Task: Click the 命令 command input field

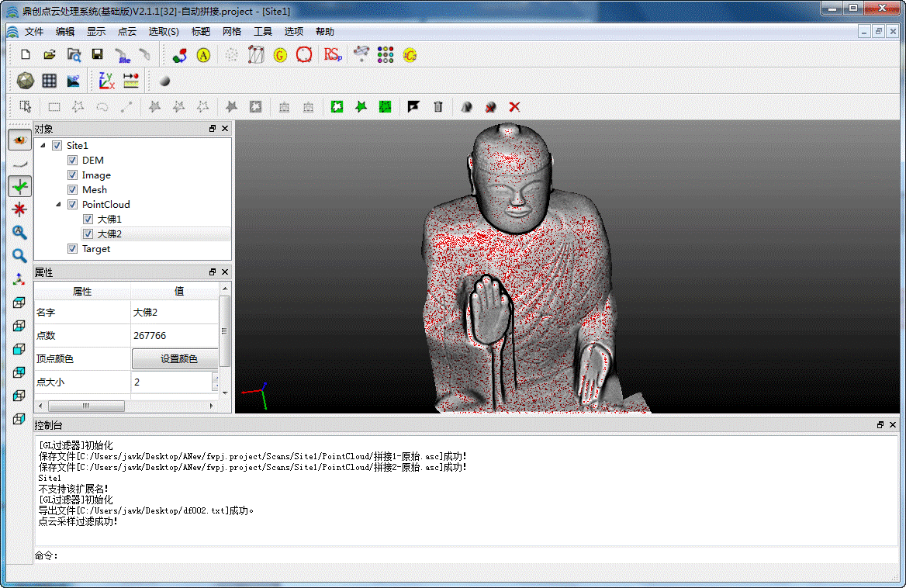Action: point(465,555)
